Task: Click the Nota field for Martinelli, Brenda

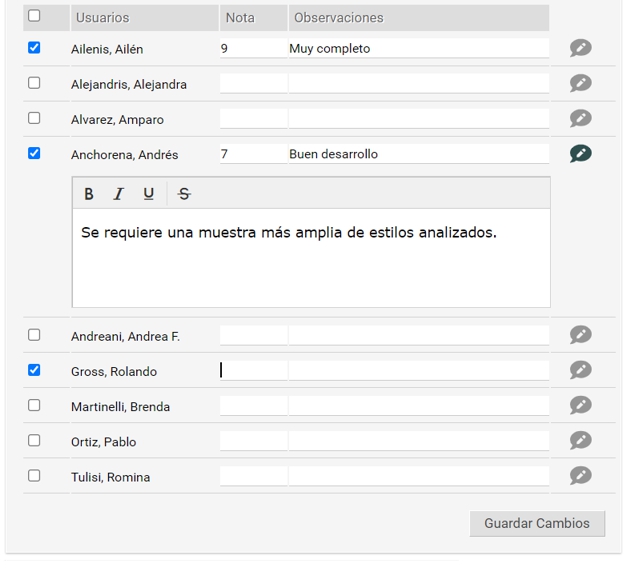Action: click(253, 406)
